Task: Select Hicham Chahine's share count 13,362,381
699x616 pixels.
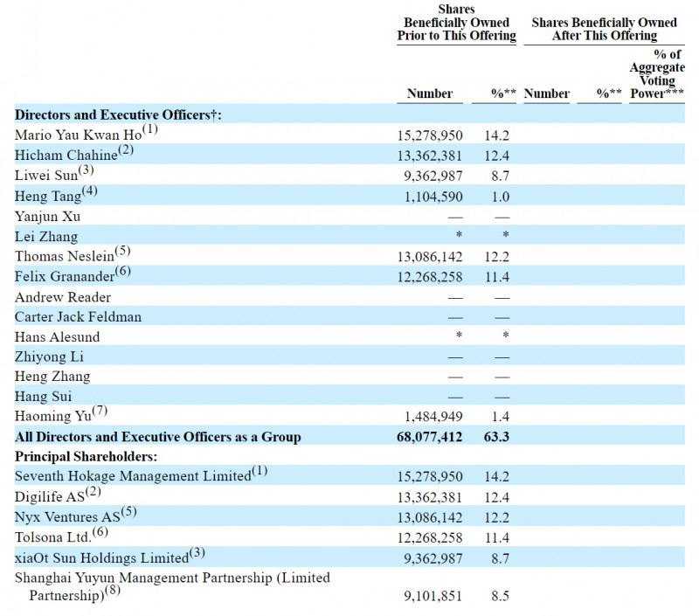Action: [x=430, y=156]
